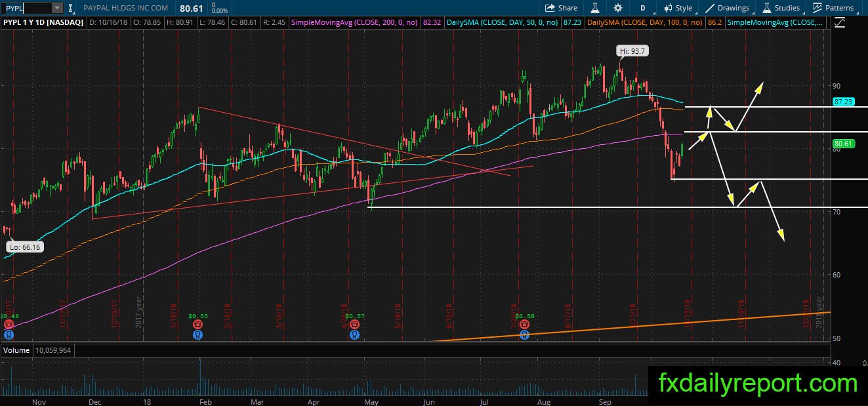Open the symbol dropdown arrow
Image resolution: width=868 pixels, height=406 pixels.
(x=57, y=8)
